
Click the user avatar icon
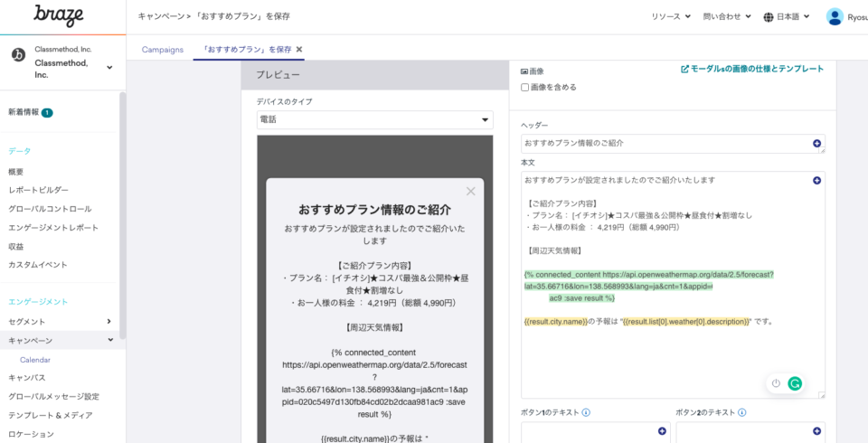tap(835, 16)
